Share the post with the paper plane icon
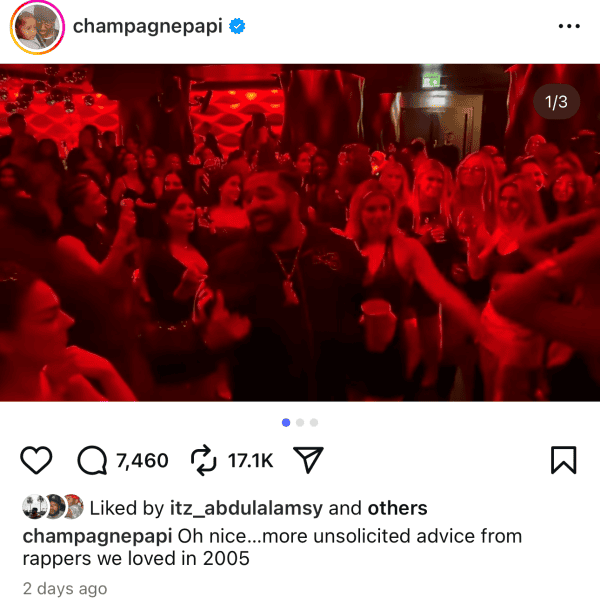Viewport: 600px width, 611px height. [308, 460]
